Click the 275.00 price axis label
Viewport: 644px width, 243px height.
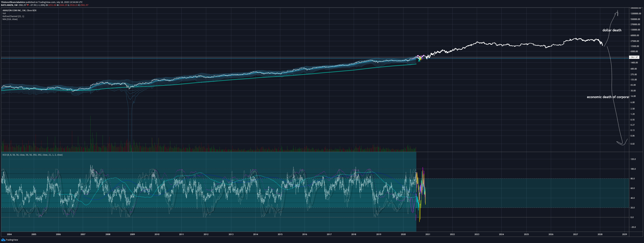[x=634, y=74]
